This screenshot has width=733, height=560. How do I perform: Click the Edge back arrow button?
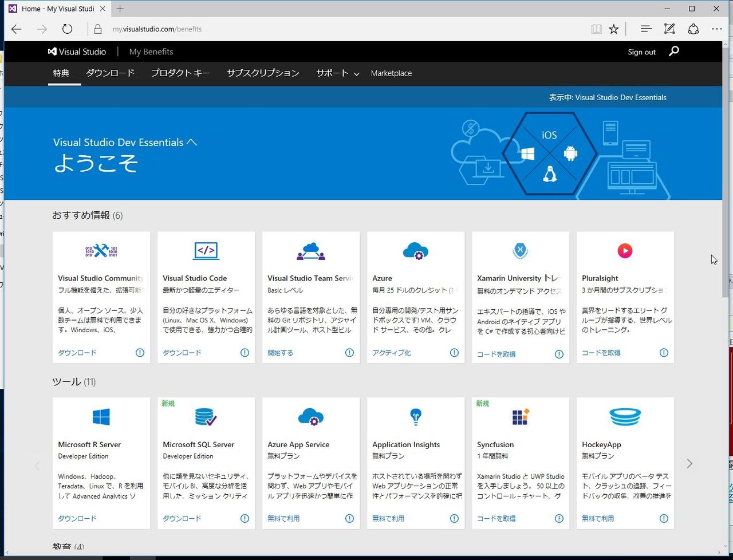17,29
